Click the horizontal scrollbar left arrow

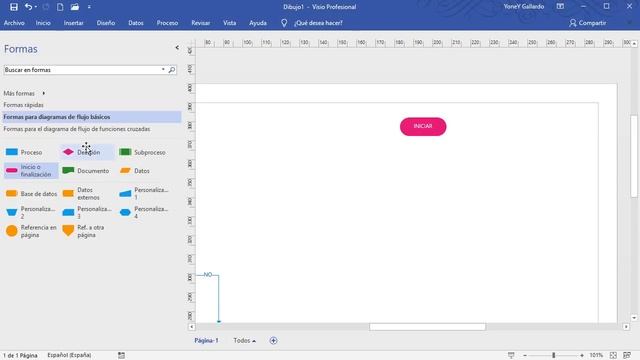[x=191, y=327]
